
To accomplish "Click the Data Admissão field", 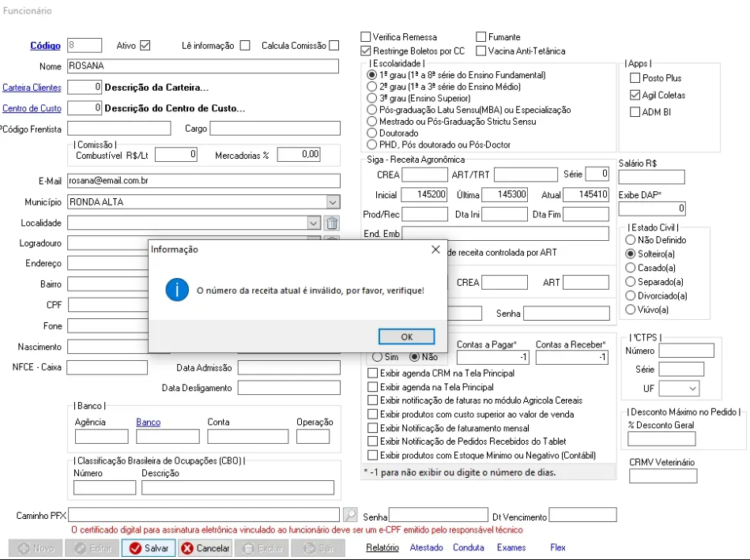I will click(289, 368).
